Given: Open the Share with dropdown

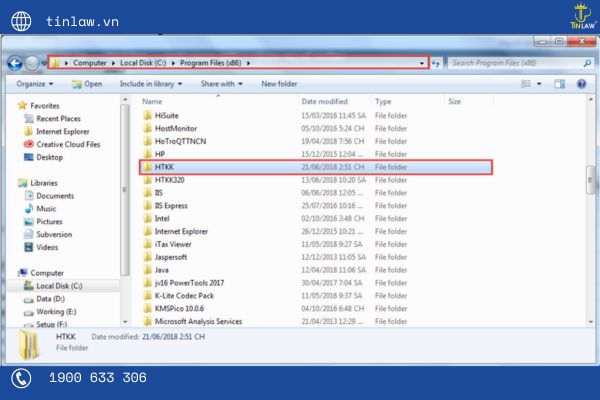Looking at the screenshot, I should click(222, 84).
